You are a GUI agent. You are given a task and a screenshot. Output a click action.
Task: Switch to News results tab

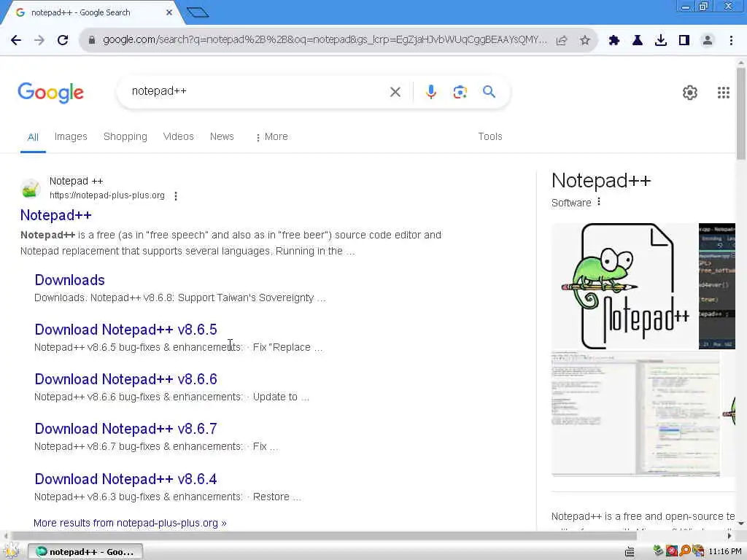tap(222, 136)
